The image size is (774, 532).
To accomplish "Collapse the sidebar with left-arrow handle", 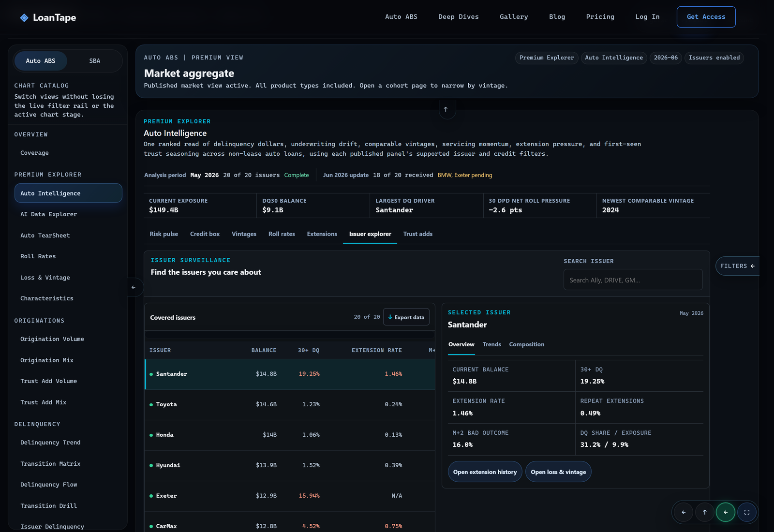I will pos(134,287).
